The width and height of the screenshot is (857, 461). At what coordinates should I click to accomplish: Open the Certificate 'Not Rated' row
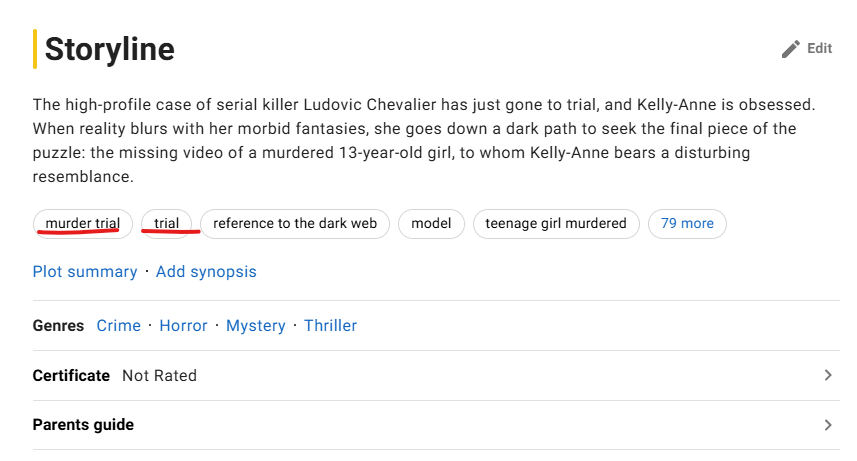[436, 375]
